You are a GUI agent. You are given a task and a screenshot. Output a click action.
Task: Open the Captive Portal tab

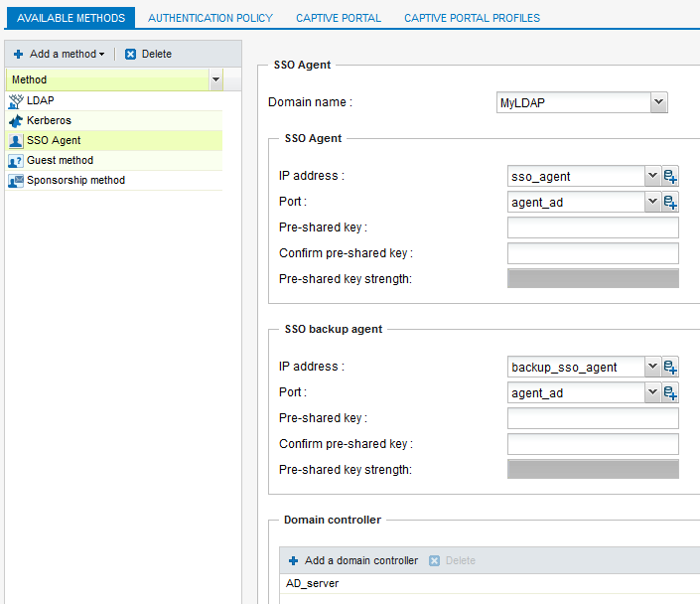point(339,18)
